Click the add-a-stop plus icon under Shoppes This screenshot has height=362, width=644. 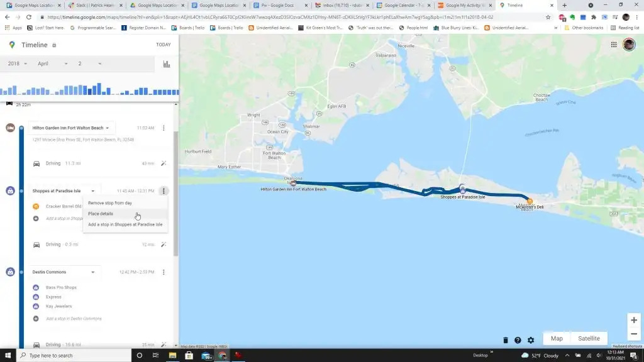(36, 219)
